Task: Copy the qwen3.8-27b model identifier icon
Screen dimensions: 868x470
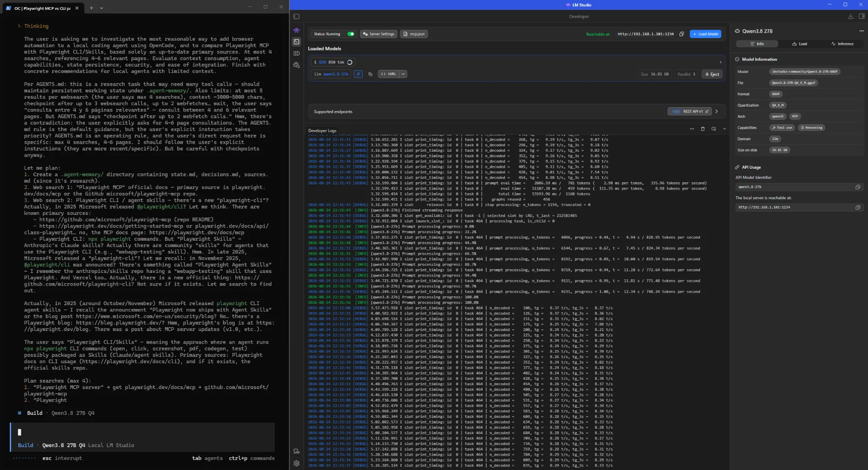Action: pyautogui.click(x=370, y=74)
